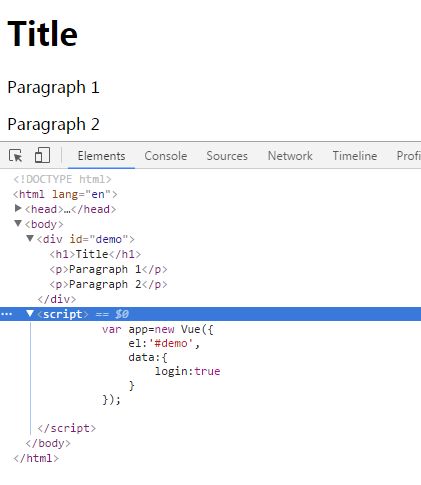This screenshot has width=421, height=485.
Task: Click the ellipsis beside the script row
Action: click(x=7, y=314)
